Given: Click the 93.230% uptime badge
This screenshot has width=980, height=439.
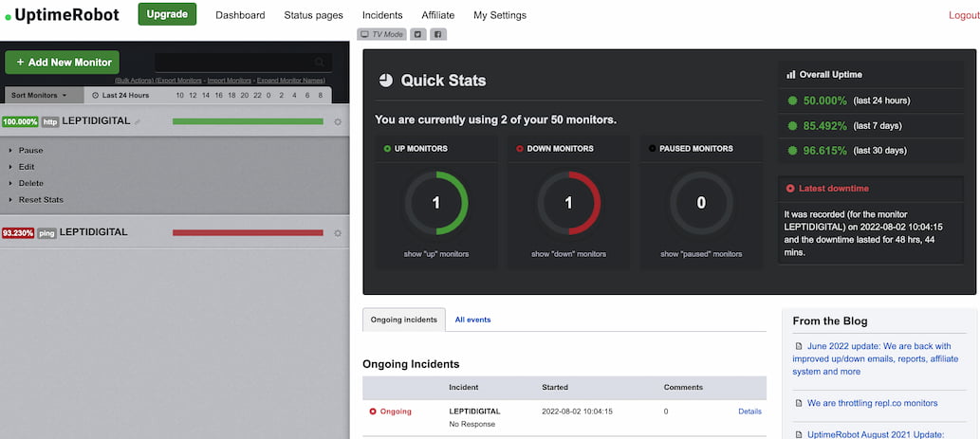Looking at the screenshot, I should click(x=18, y=233).
